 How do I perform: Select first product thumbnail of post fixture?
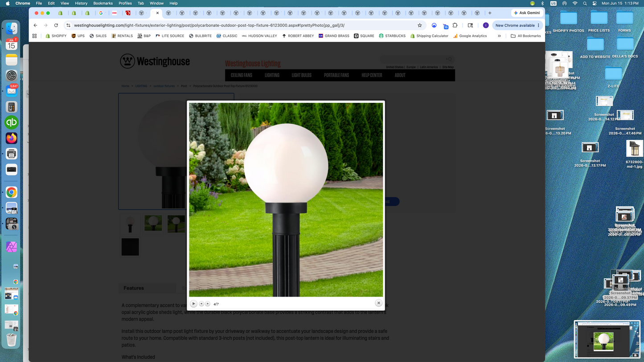[x=130, y=224]
